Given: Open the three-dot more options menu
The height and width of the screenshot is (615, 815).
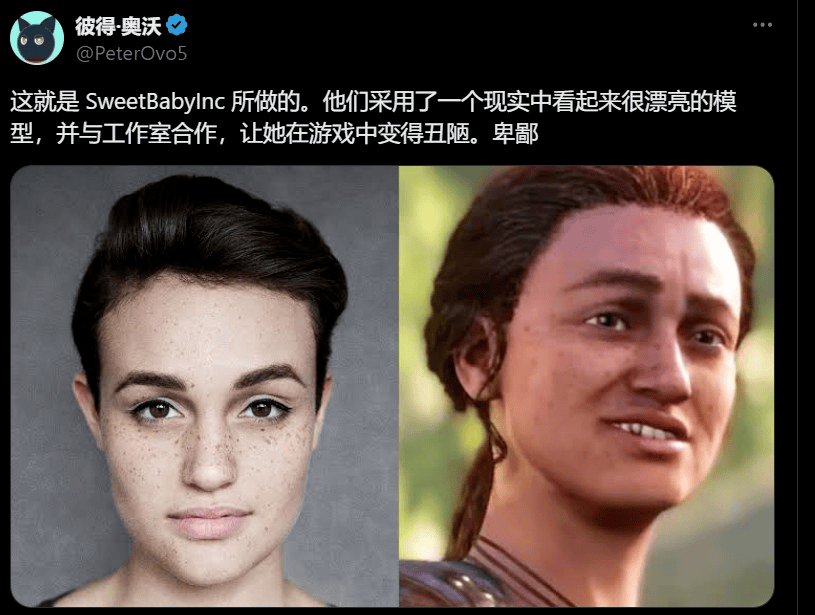Looking at the screenshot, I should [762, 25].
